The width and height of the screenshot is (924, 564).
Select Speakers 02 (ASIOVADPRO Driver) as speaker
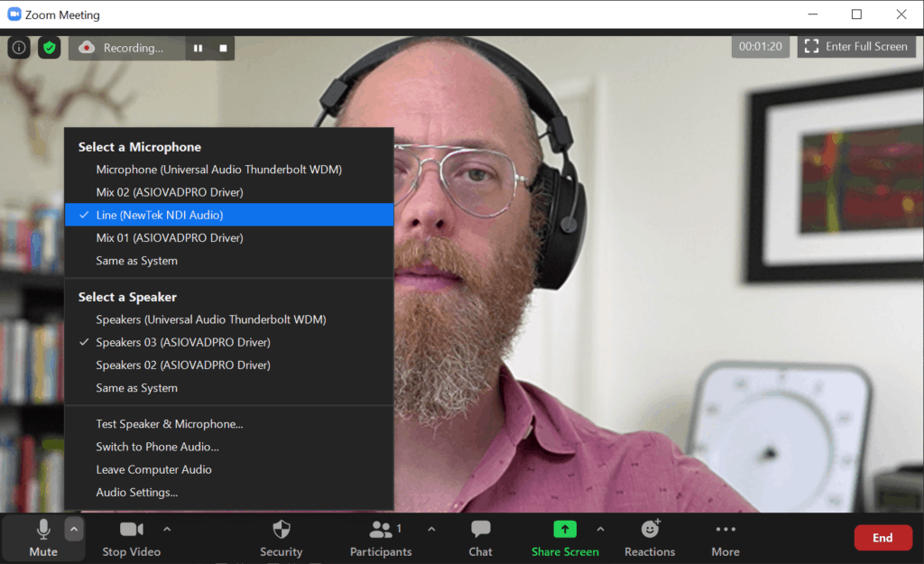(x=183, y=365)
